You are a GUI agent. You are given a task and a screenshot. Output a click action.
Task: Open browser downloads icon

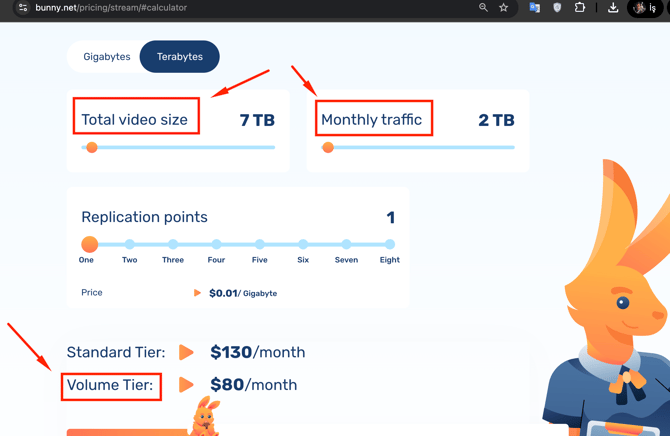tap(613, 8)
